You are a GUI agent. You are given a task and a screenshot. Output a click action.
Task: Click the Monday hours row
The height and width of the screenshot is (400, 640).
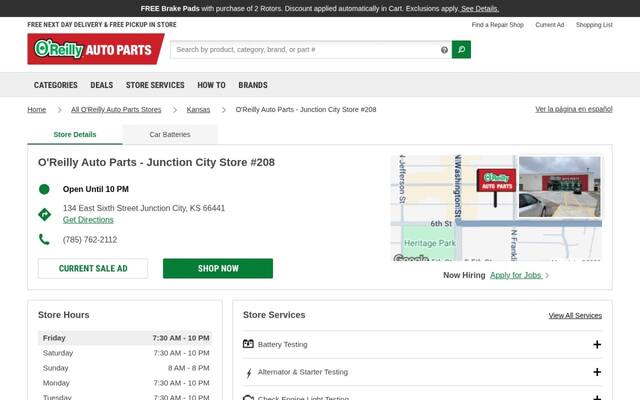125,383
